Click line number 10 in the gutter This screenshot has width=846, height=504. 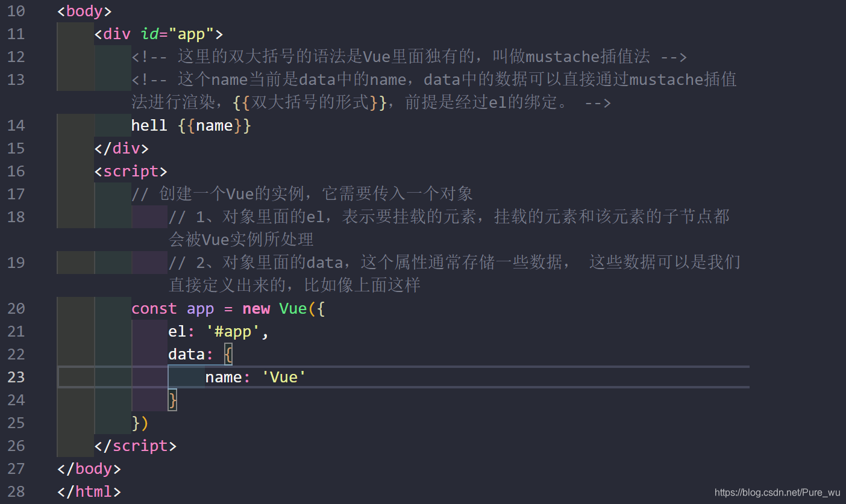(x=16, y=11)
